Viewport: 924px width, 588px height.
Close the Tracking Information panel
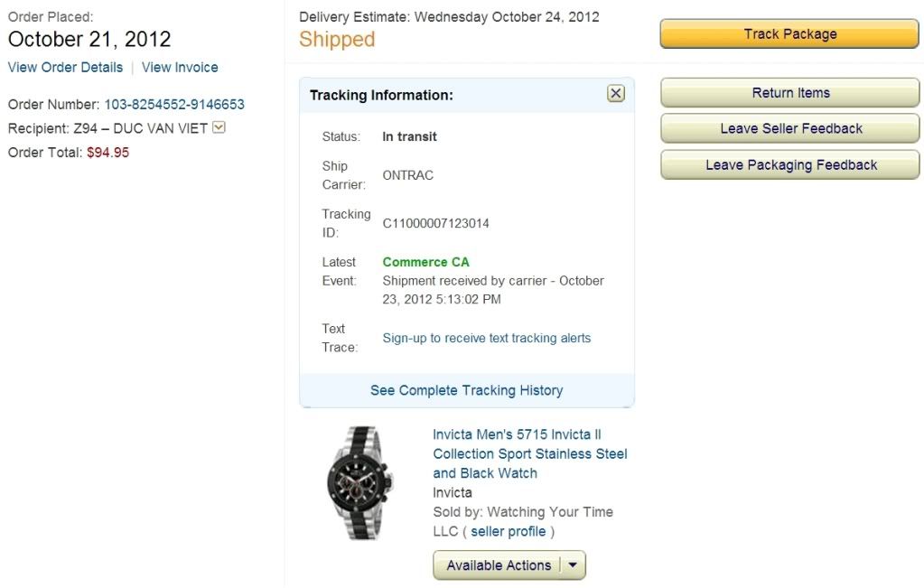616,93
